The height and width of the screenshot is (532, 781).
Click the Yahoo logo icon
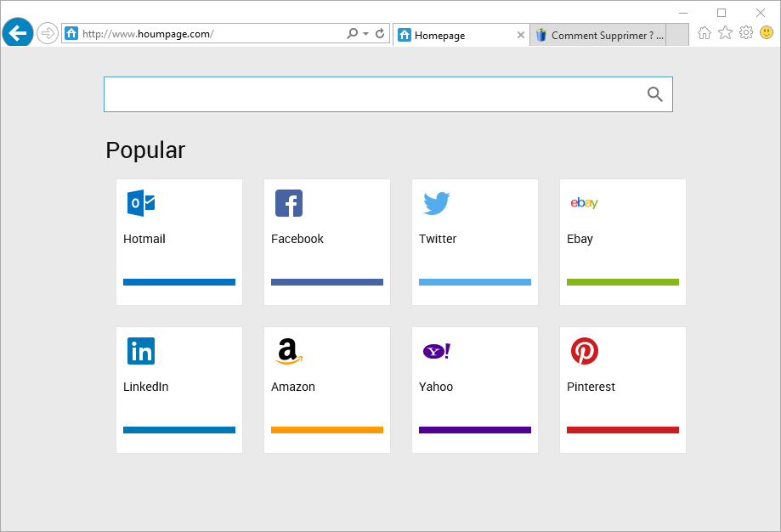tap(437, 351)
